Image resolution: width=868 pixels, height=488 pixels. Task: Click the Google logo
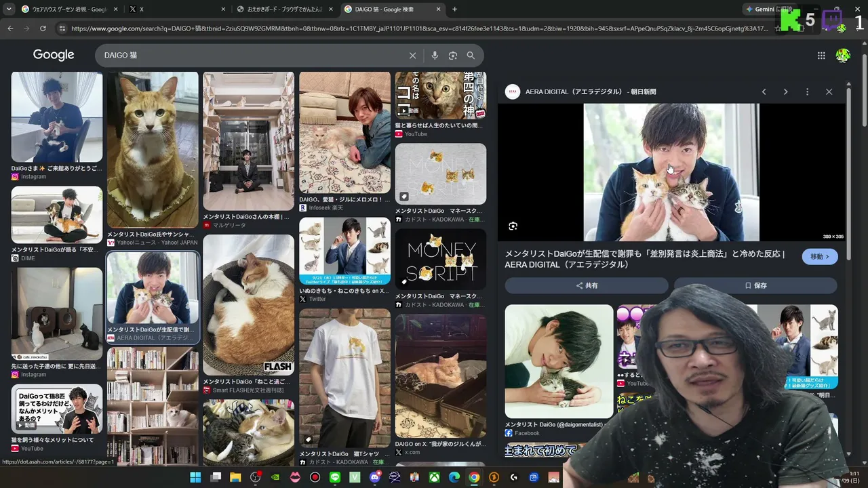click(54, 56)
